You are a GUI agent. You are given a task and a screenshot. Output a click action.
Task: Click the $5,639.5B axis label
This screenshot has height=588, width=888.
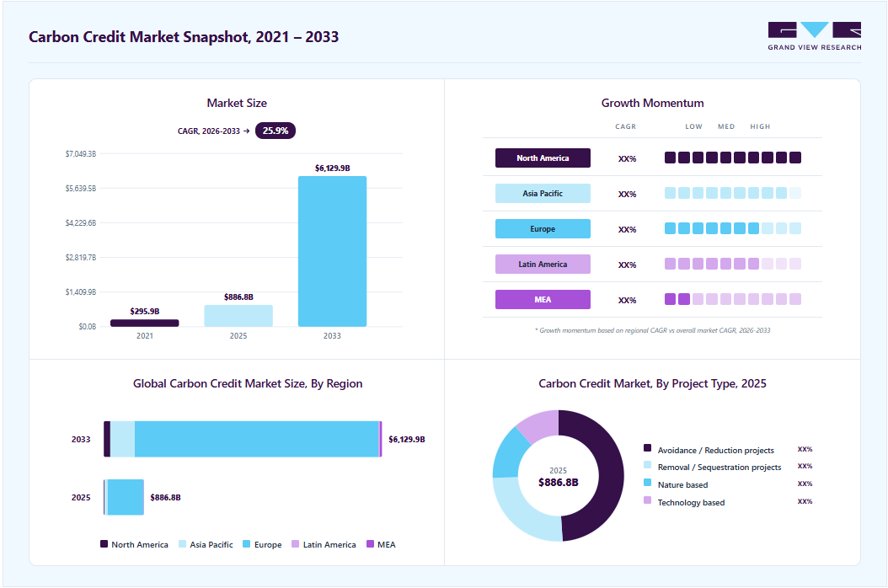(x=80, y=189)
